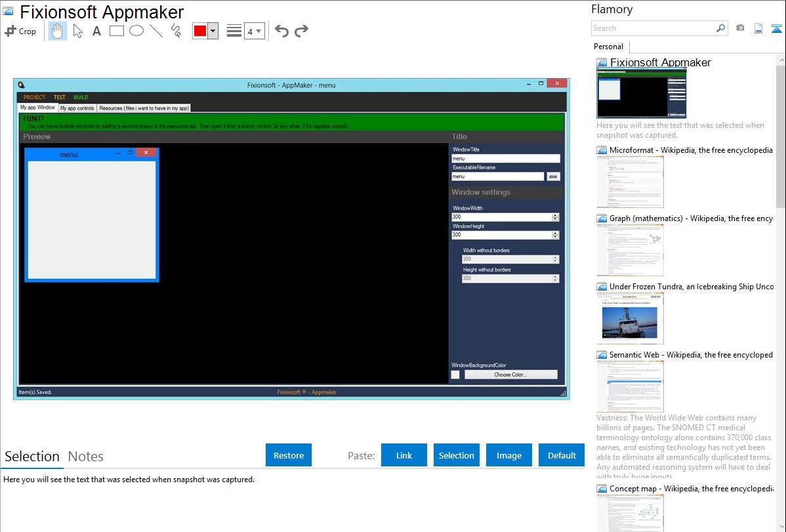The width and height of the screenshot is (786, 532).
Task: Select the hand pan tool
Action: pyautogui.click(x=57, y=31)
